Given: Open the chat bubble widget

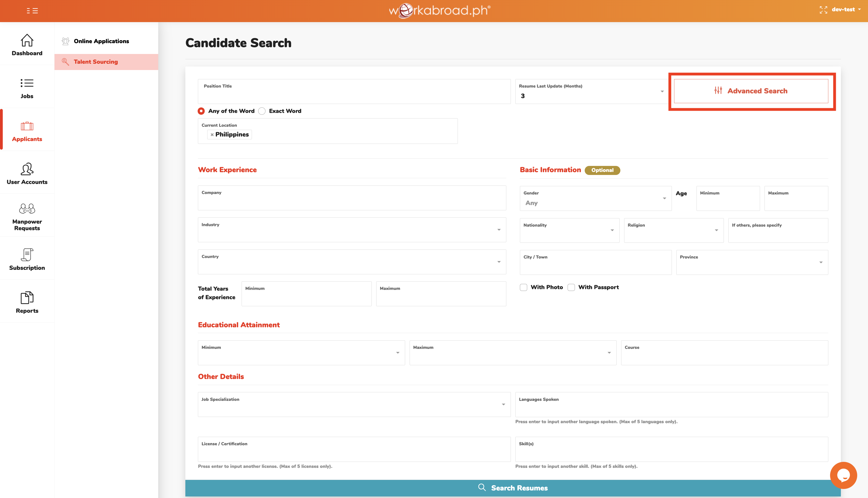Looking at the screenshot, I should [843, 475].
